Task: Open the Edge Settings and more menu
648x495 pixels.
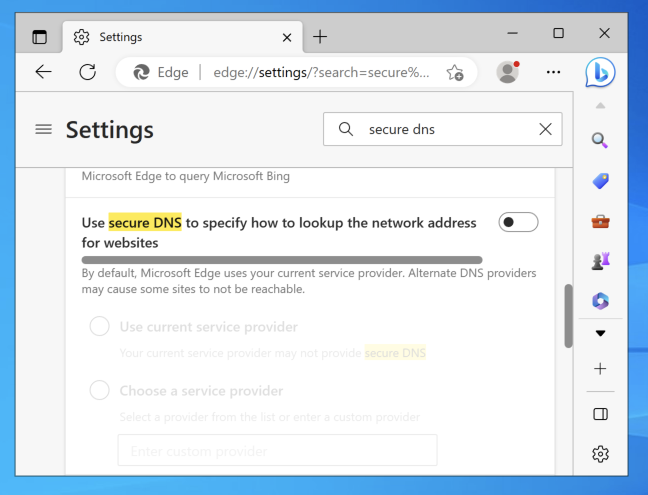Action: point(553,72)
